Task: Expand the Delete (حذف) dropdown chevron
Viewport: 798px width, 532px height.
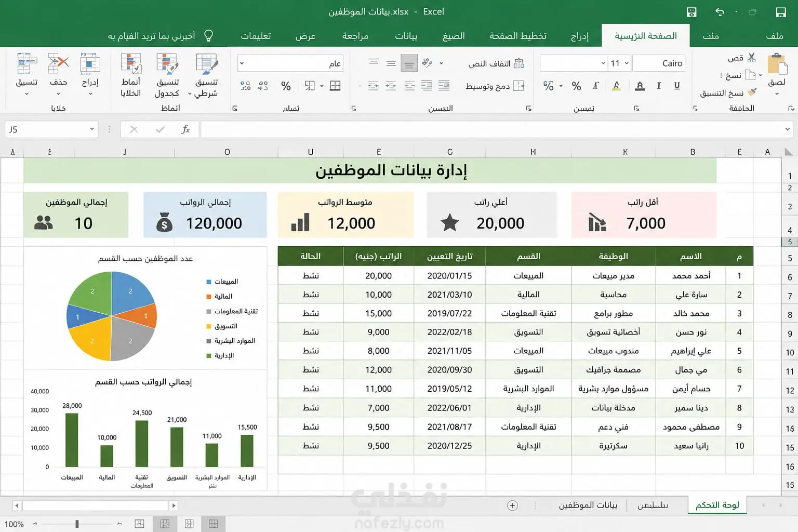Action: [x=58, y=94]
